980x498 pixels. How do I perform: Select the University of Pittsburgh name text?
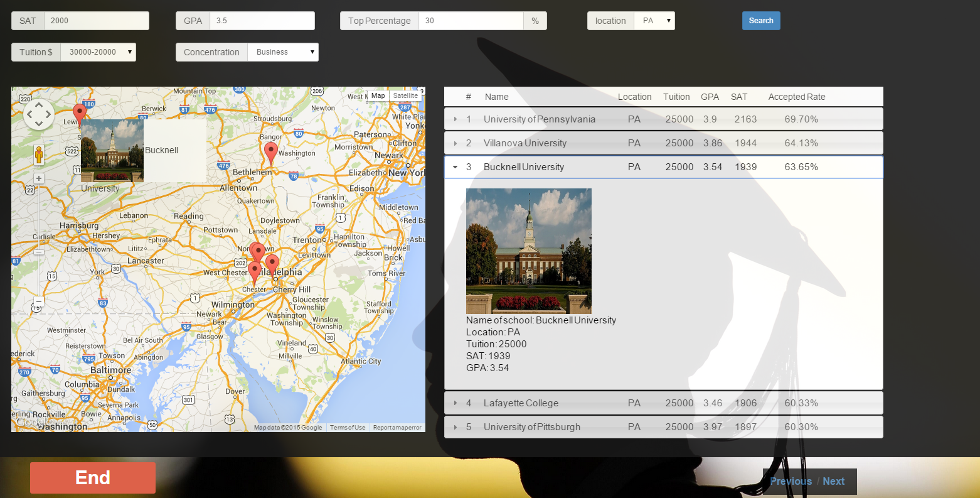pyautogui.click(x=532, y=427)
